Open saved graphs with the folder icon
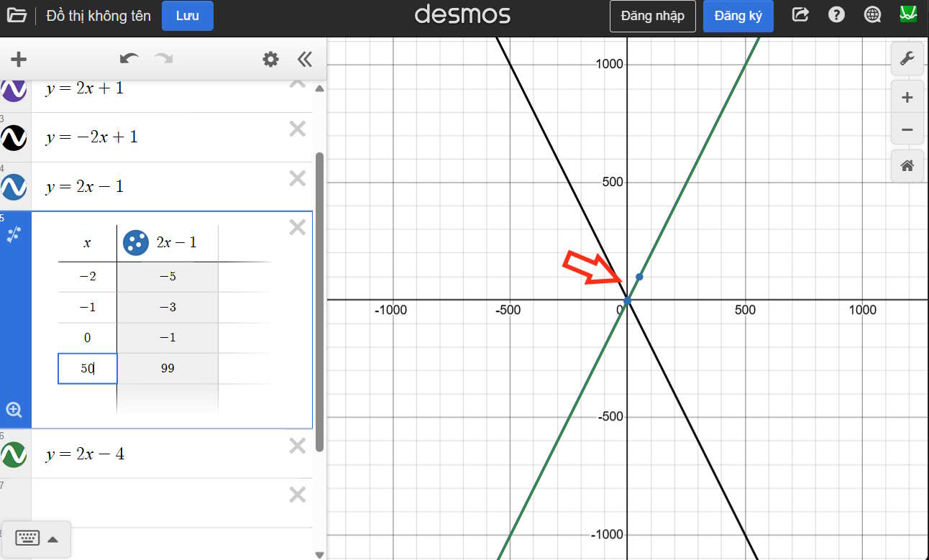Screen dimensions: 929x560 tap(17, 14)
